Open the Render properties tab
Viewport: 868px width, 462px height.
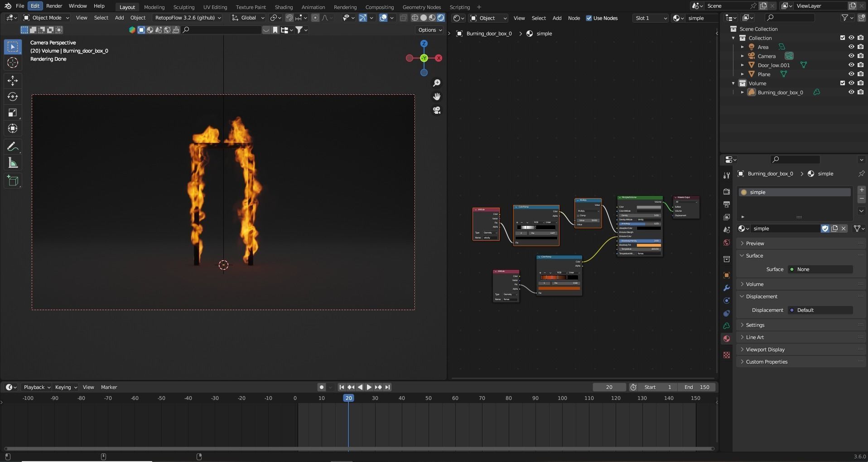[x=727, y=191]
